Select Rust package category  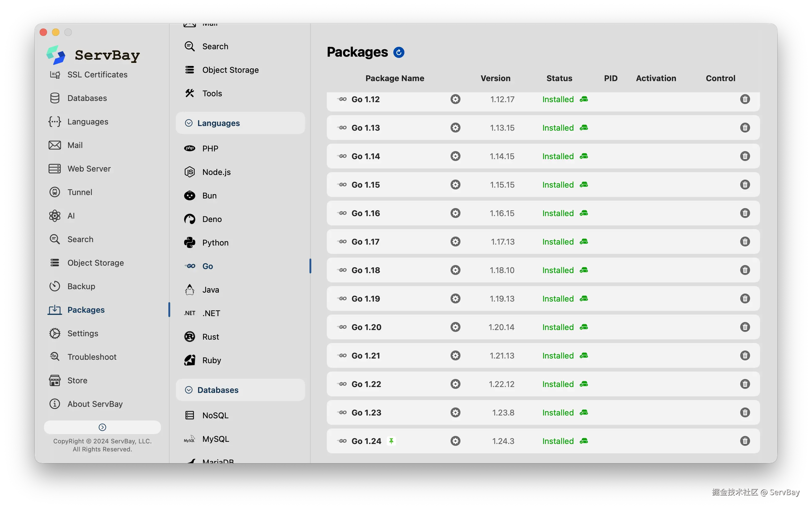[x=210, y=337]
